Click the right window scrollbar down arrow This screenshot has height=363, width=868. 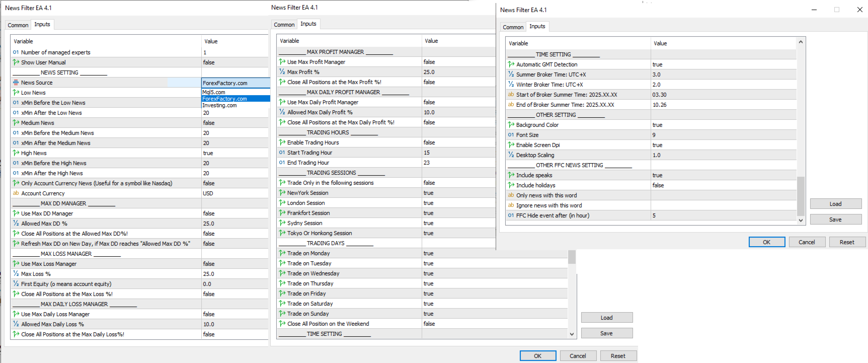801,220
